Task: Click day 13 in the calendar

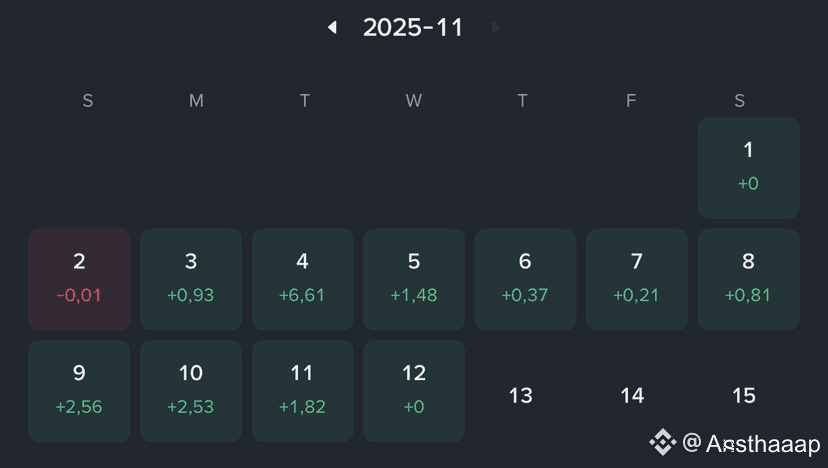Action: coord(521,396)
